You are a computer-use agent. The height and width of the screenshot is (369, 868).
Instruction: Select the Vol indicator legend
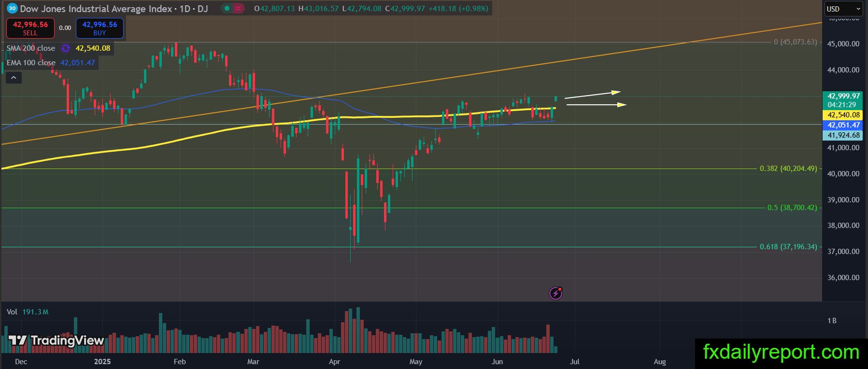point(12,312)
